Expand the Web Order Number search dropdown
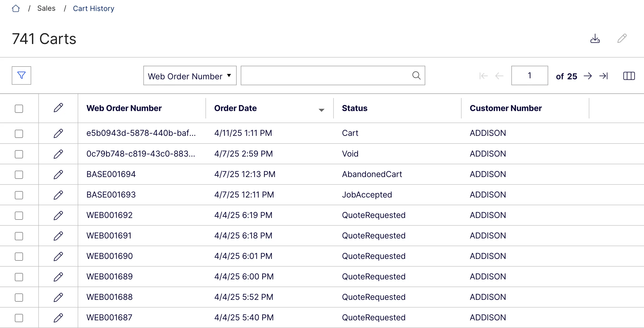 pyautogui.click(x=190, y=75)
